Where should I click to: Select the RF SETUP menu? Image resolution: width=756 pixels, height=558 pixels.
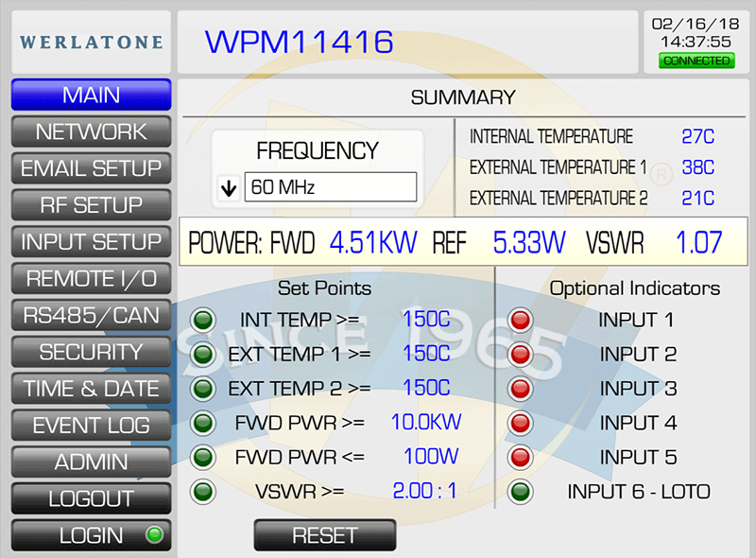pos(91,204)
